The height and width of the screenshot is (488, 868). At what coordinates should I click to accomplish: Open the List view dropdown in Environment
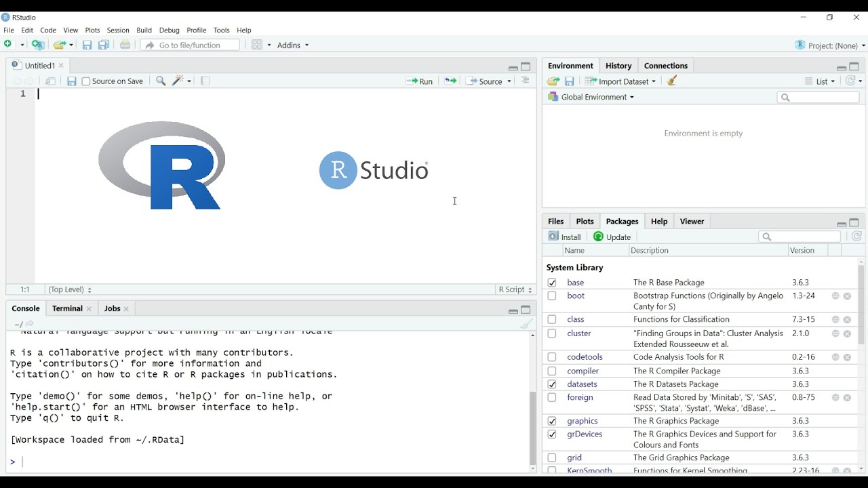(x=820, y=81)
